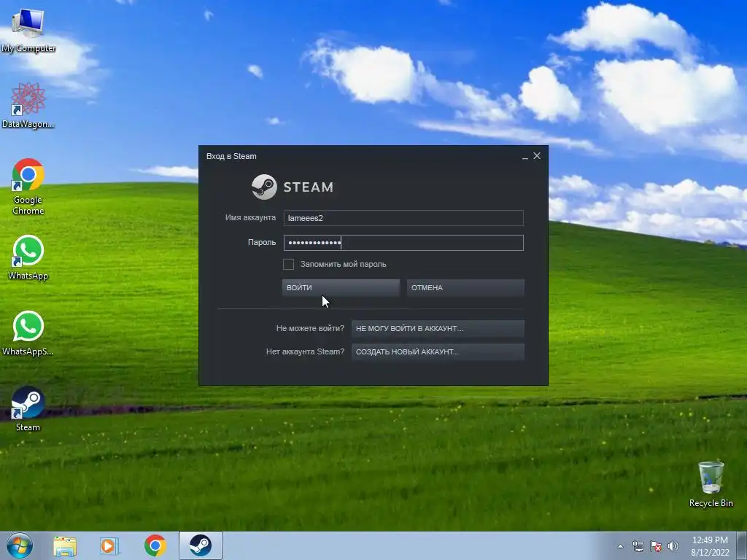Viewport: 747px width, 560px height.
Task: Enable the remember my password checkbox
Action: (288, 264)
